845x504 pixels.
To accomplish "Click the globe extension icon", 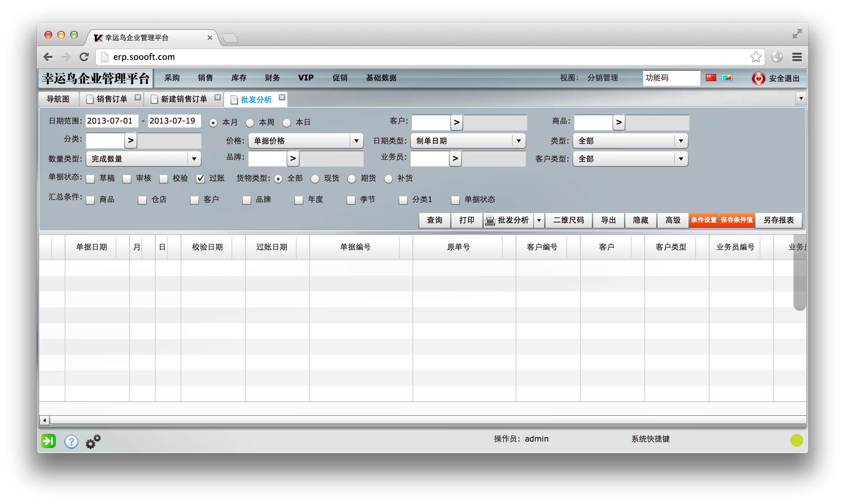I will pos(776,57).
